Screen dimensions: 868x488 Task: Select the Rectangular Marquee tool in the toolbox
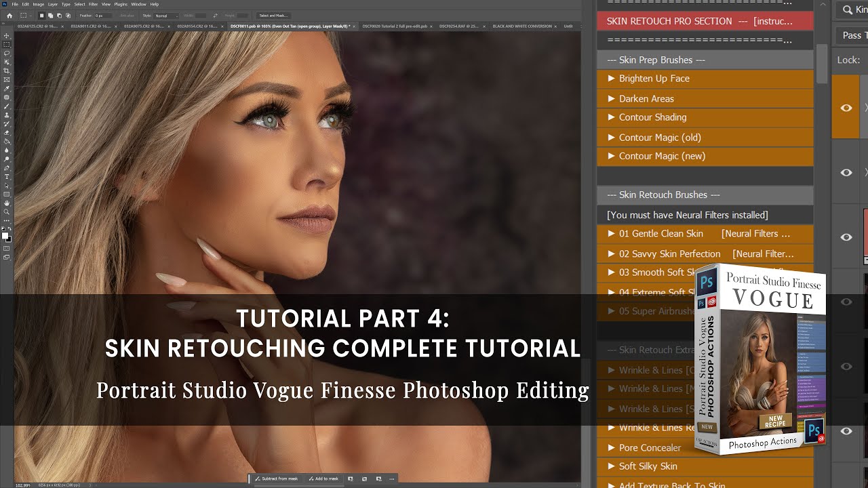[x=7, y=44]
